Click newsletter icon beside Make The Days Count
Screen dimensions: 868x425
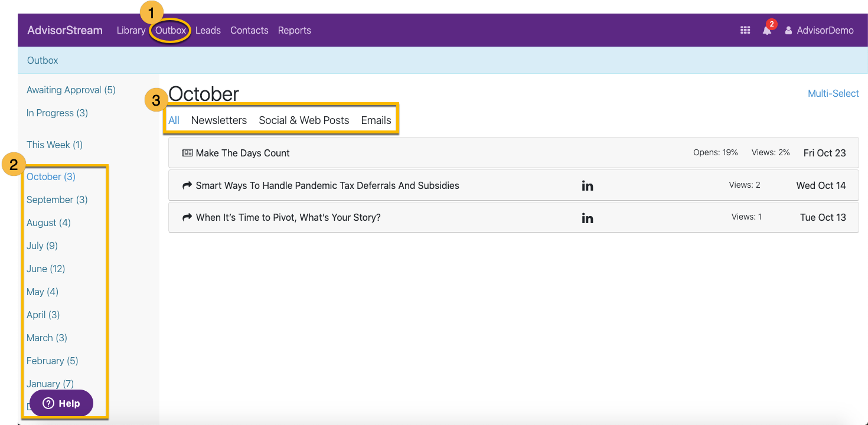point(187,153)
